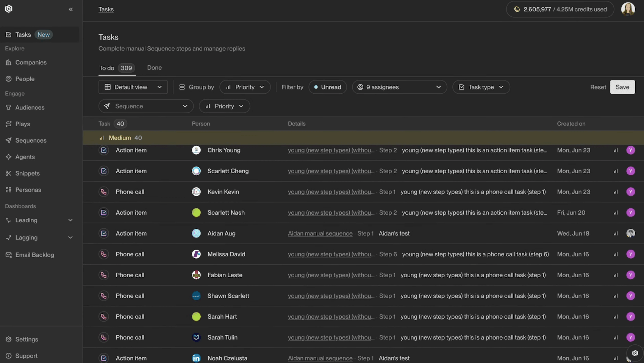The width and height of the screenshot is (644, 363).
Task: Switch to the Done tab
Action: tap(154, 68)
